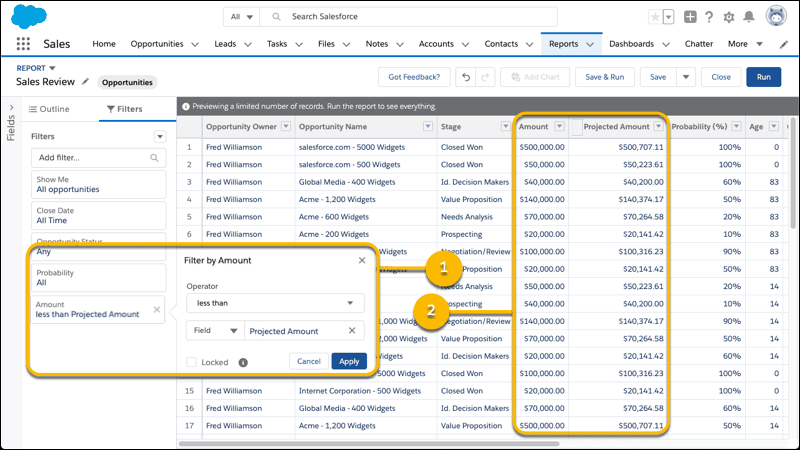The height and width of the screenshot is (450, 800).
Task: Open the Dashboards tab
Action: [632, 44]
